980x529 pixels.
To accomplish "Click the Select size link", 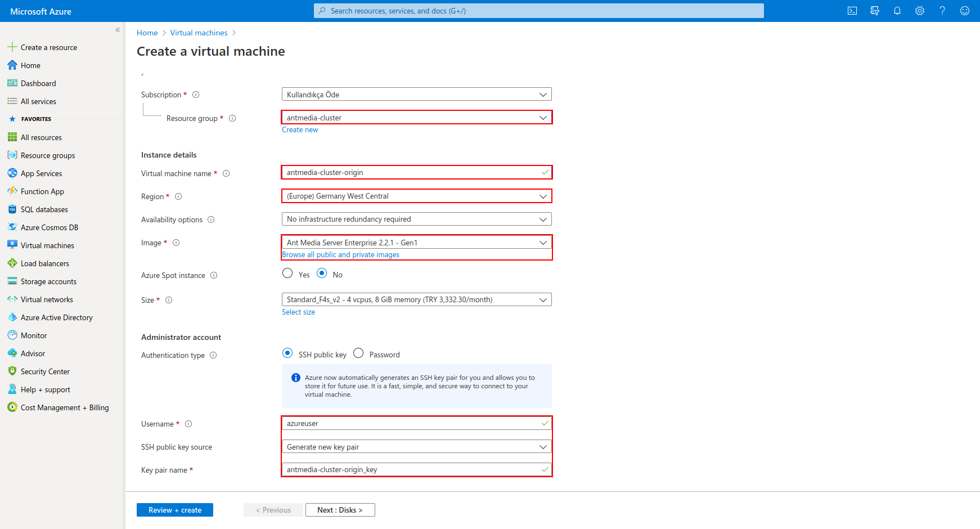I will tap(298, 312).
